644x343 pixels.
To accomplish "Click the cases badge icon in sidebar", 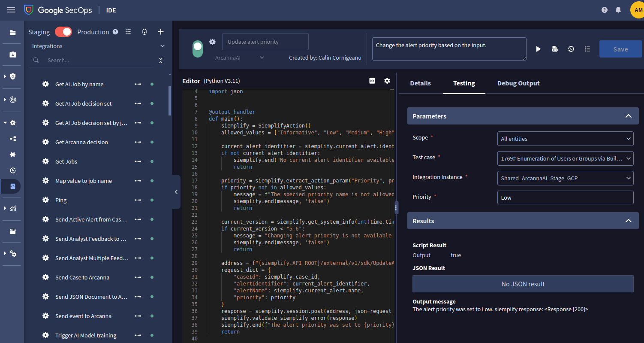I will (x=13, y=55).
